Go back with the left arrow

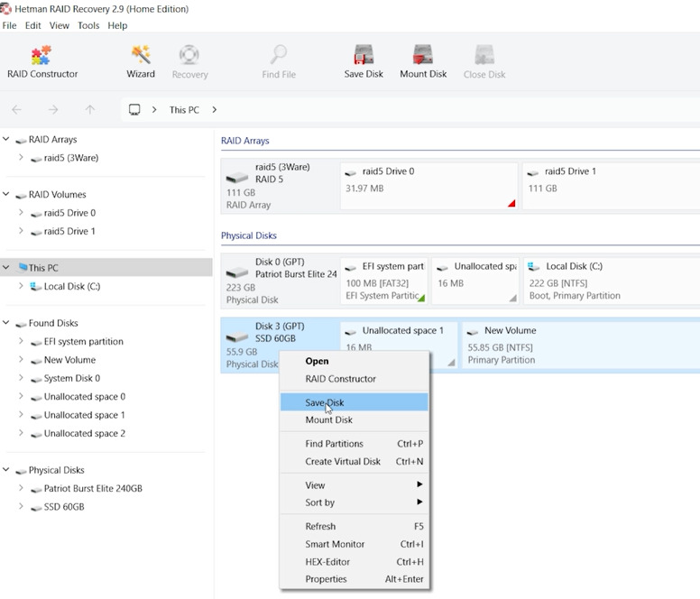click(x=16, y=110)
